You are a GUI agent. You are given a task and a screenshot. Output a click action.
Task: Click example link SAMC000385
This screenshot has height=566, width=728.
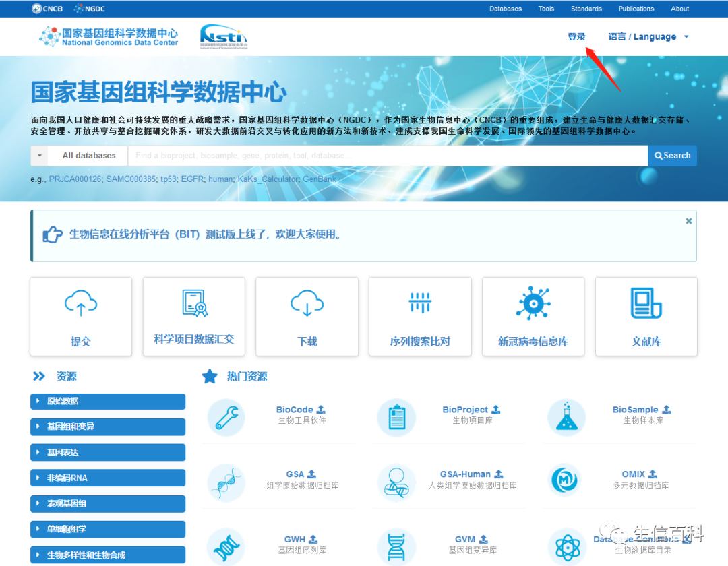point(131,179)
